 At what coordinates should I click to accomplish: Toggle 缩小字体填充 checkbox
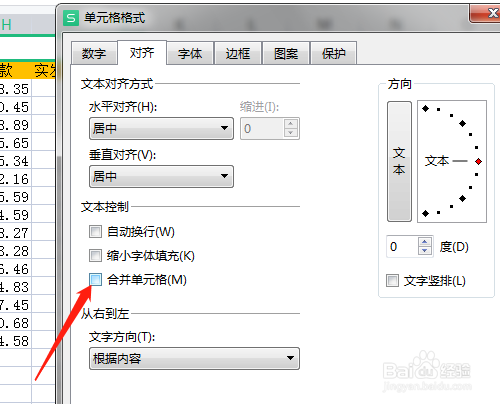click(95, 256)
